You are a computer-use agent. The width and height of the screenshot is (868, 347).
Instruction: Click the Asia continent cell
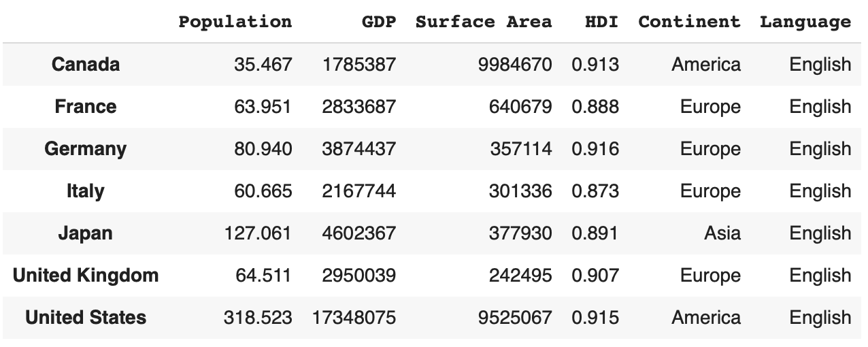(722, 233)
